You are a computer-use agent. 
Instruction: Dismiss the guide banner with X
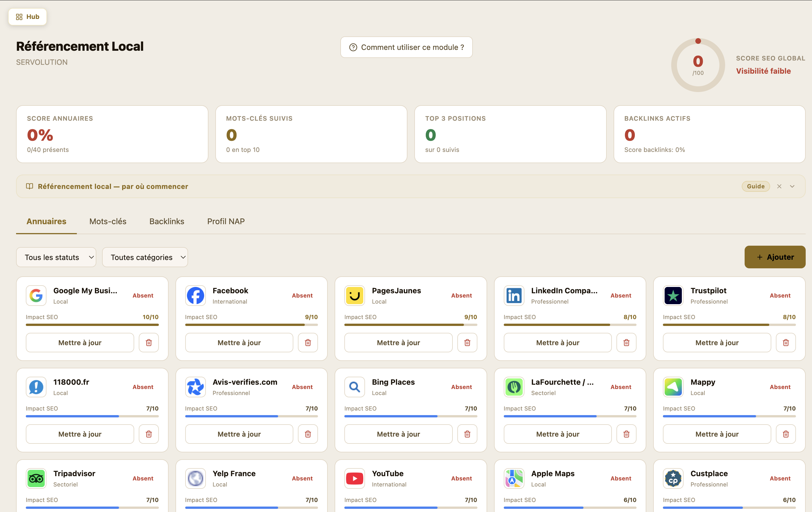[x=779, y=186]
